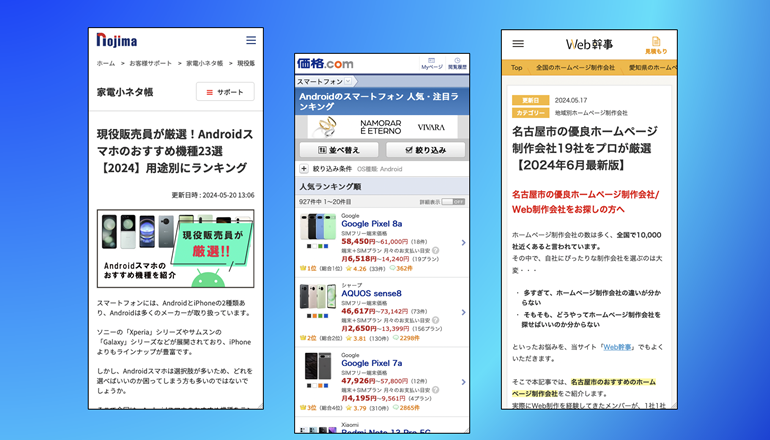770x440 pixels.
Task: Select the 愛知県のホームページ breadcrumb tab
Action: [652, 68]
